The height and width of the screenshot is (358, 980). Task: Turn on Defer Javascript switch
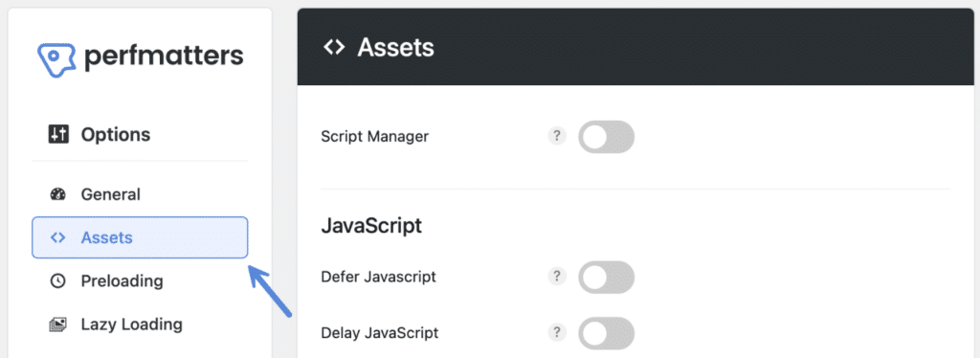tap(606, 277)
